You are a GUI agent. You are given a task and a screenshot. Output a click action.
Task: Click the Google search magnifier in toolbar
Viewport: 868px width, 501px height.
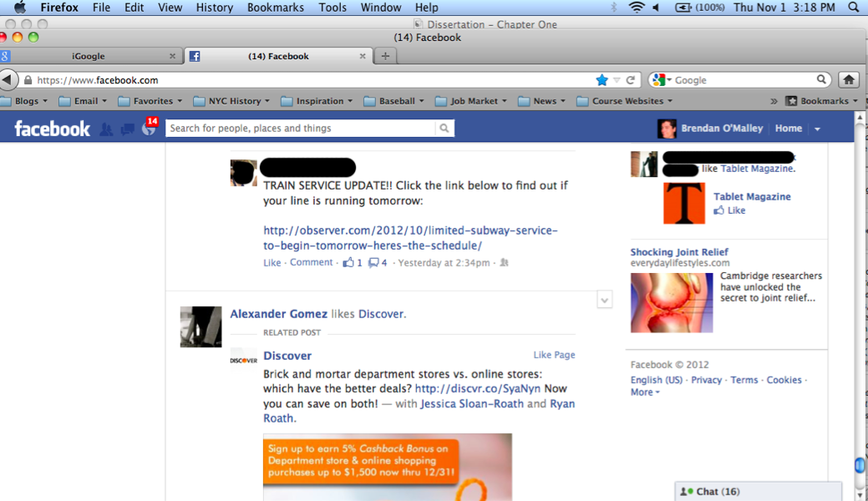821,79
